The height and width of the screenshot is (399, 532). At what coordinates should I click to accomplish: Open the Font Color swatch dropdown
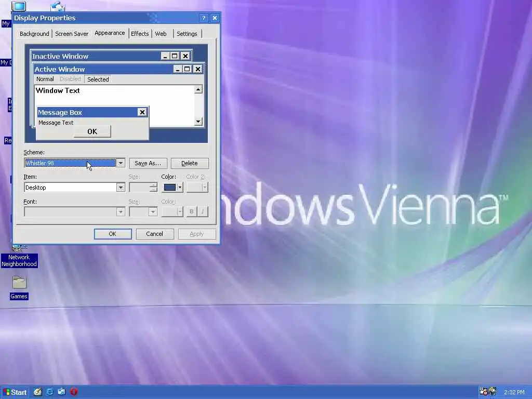(x=172, y=212)
